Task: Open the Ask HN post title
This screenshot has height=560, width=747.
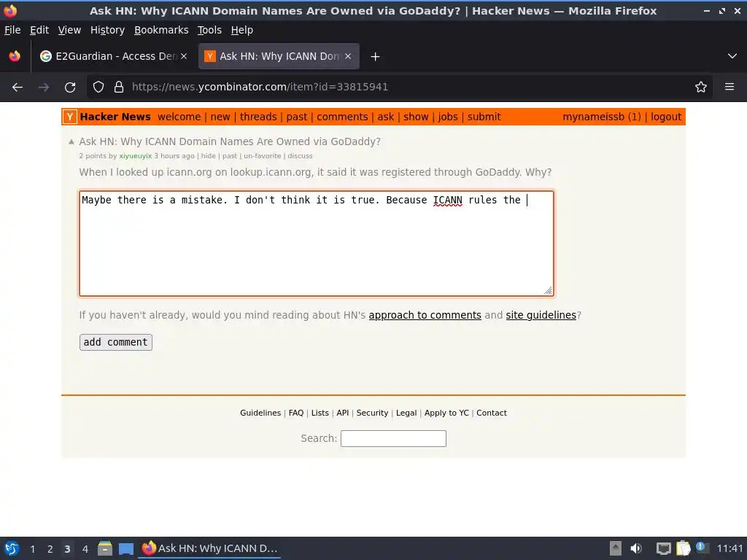Action: pyautogui.click(x=230, y=141)
